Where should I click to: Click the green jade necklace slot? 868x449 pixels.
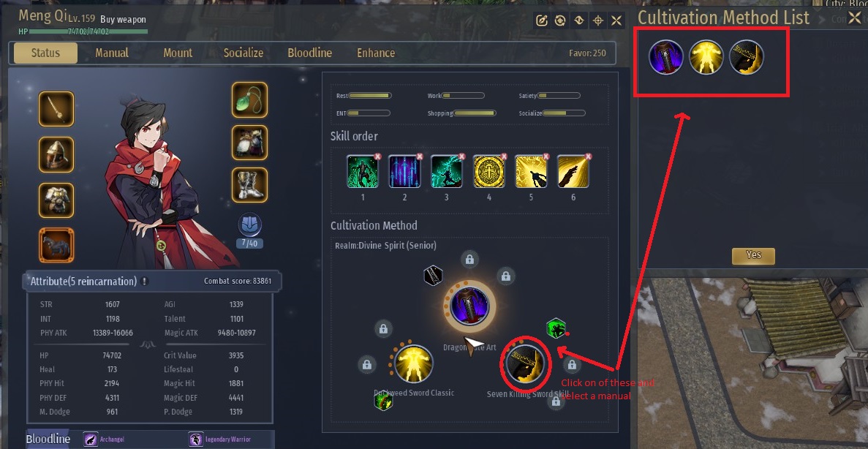click(x=249, y=99)
